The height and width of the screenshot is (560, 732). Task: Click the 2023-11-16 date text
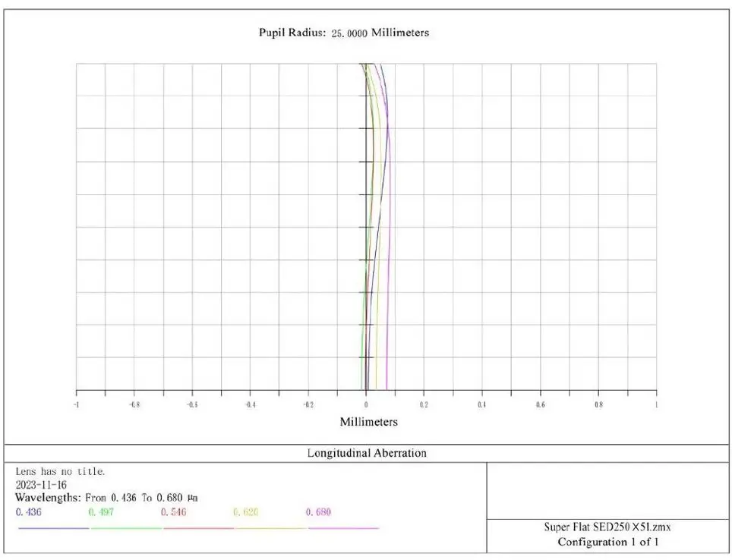pyautogui.click(x=40, y=483)
